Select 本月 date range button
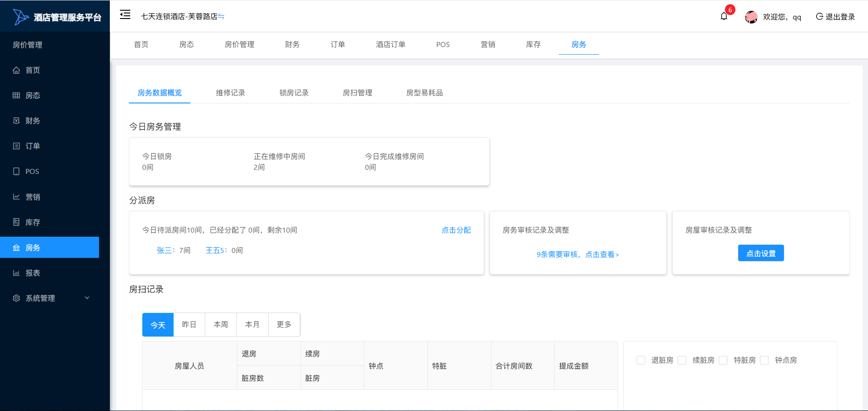Viewport: 868px width, 411px height. [x=252, y=325]
